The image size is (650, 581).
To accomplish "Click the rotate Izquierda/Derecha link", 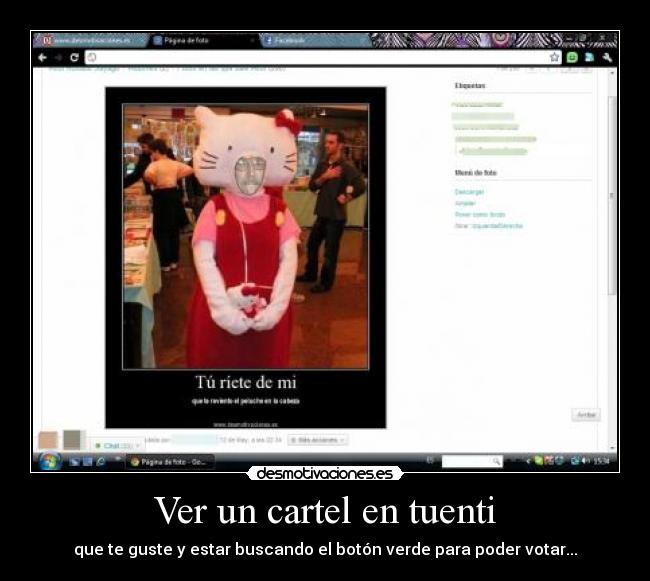I will [497, 226].
